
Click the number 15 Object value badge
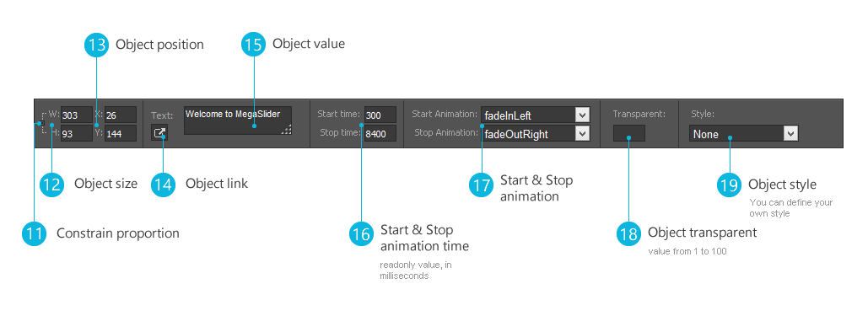pyautogui.click(x=254, y=45)
